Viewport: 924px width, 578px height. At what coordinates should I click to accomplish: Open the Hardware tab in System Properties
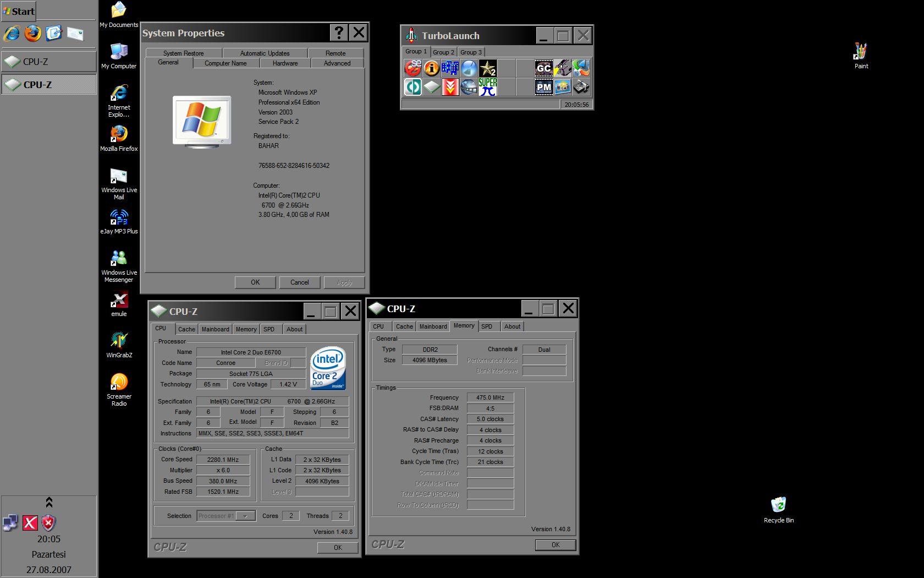pos(285,63)
